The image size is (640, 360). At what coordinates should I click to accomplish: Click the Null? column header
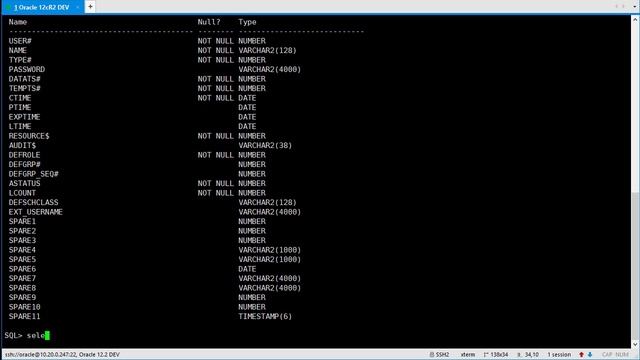point(209,22)
